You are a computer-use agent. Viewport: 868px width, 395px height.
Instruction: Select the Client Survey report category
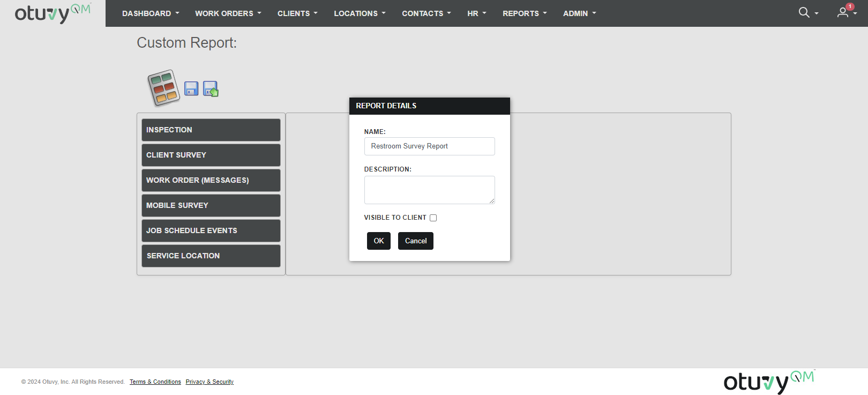point(211,155)
